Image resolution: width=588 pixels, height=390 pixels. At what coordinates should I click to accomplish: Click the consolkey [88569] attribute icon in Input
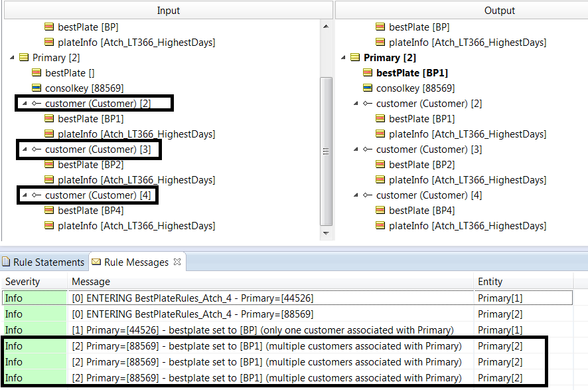pos(37,88)
